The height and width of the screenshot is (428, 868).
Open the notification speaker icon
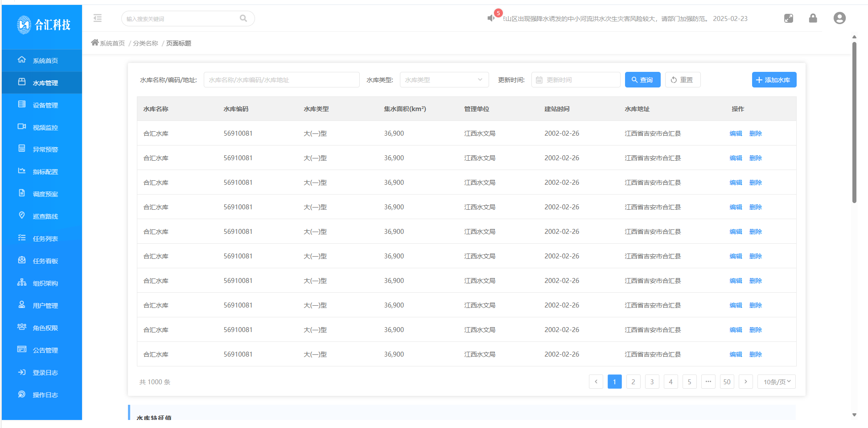pyautogui.click(x=491, y=18)
